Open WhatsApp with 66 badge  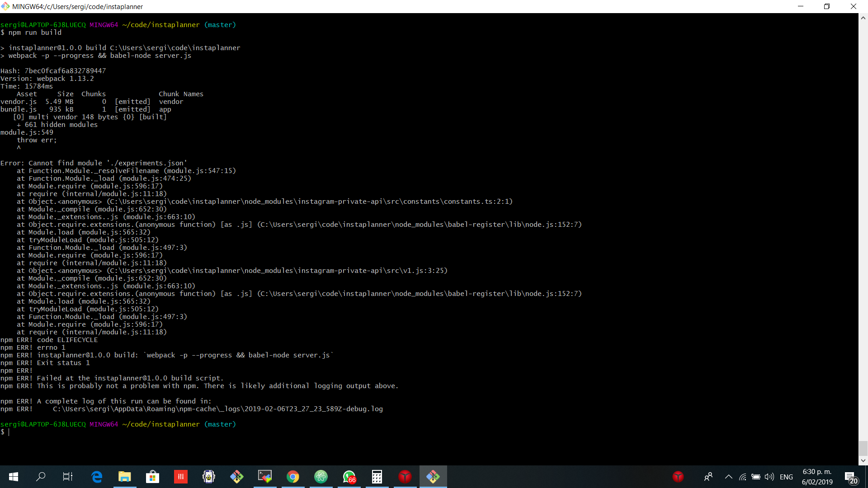click(x=349, y=477)
